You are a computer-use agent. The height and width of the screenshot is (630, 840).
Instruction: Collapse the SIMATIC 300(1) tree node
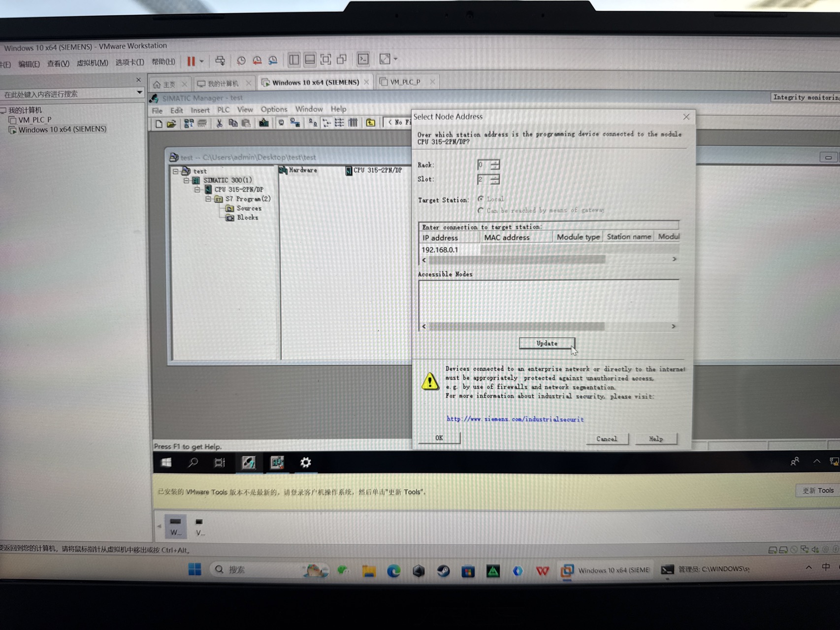click(187, 180)
